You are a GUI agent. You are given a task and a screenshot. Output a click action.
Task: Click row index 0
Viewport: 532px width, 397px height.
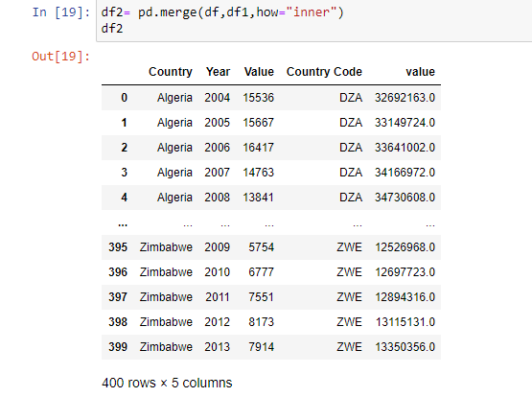pos(125,98)
